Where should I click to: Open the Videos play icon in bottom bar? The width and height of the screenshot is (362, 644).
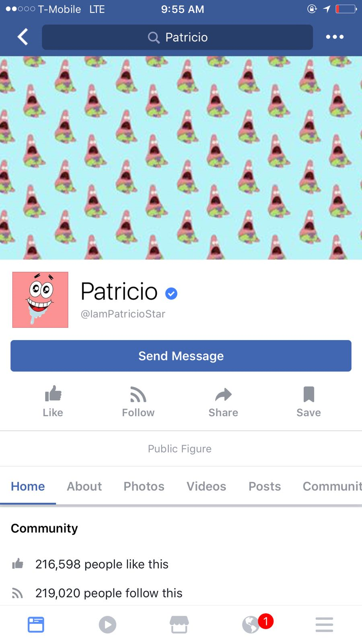coord(107,625)
